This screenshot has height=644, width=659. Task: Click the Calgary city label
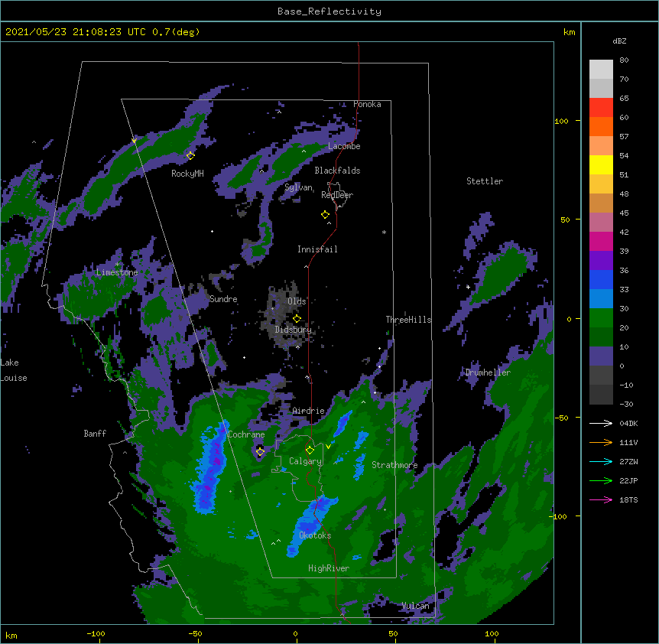click(305, 461)
